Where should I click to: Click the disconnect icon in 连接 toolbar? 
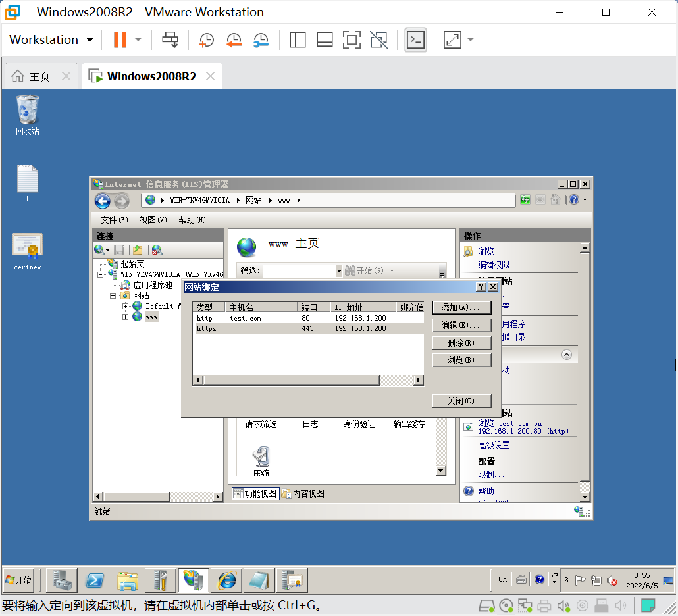157,250
